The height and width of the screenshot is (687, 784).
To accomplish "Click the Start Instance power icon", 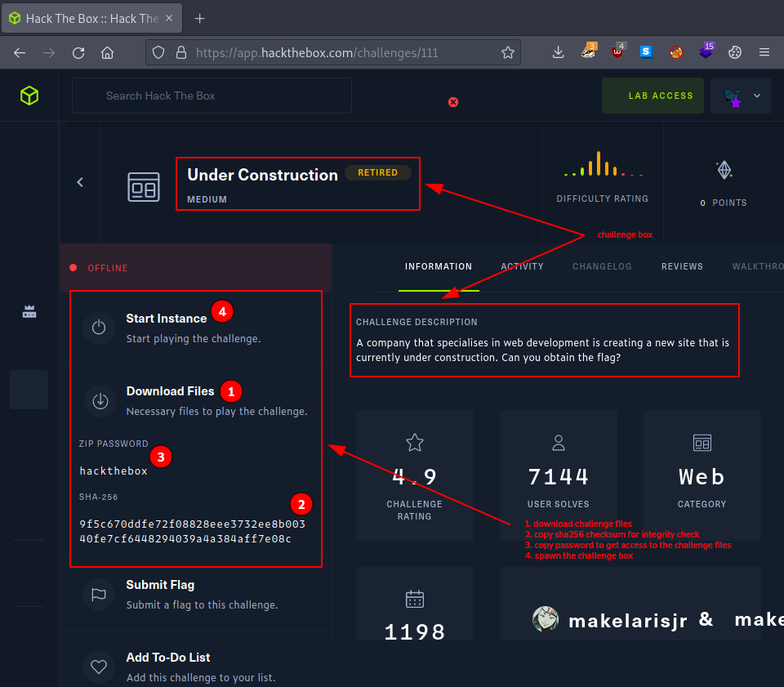I will [99, 327].
